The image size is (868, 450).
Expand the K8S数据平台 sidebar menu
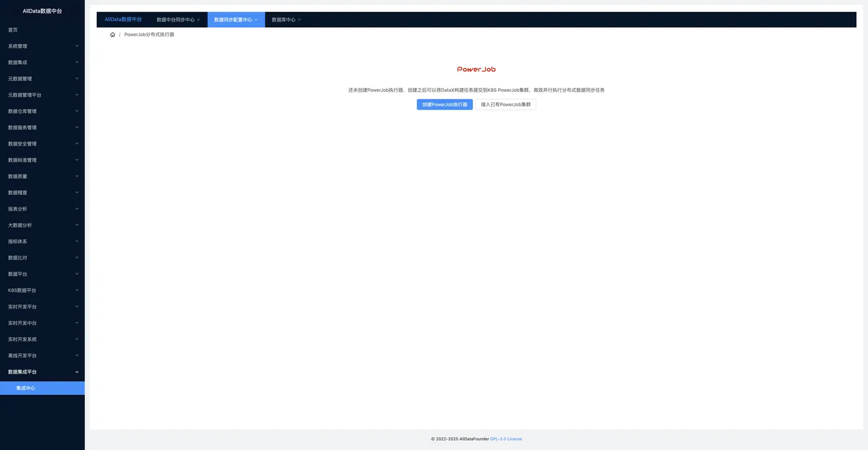coord(42,290)
